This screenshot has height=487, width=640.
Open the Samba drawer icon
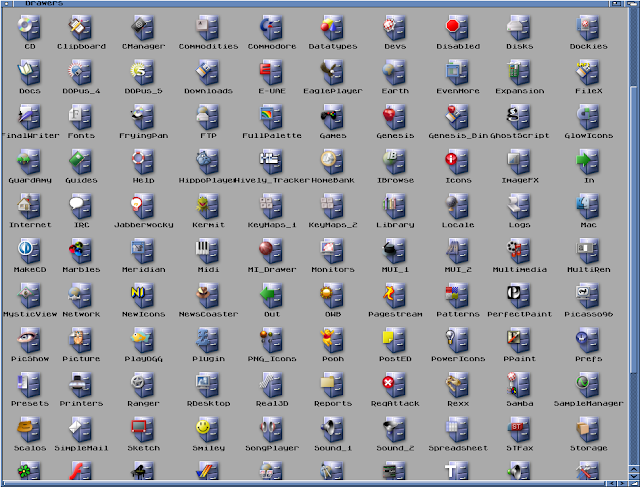point(519,385)
